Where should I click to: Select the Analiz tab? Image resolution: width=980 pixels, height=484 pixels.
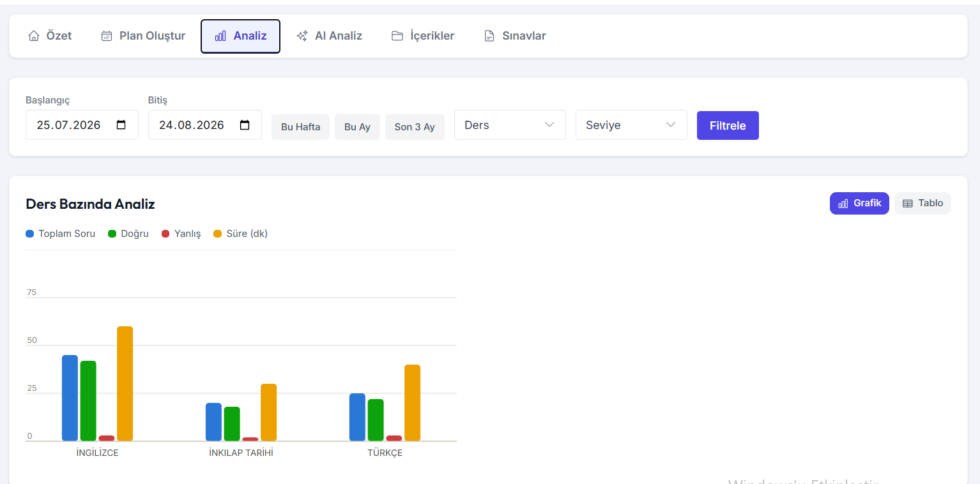coord(240,36)
